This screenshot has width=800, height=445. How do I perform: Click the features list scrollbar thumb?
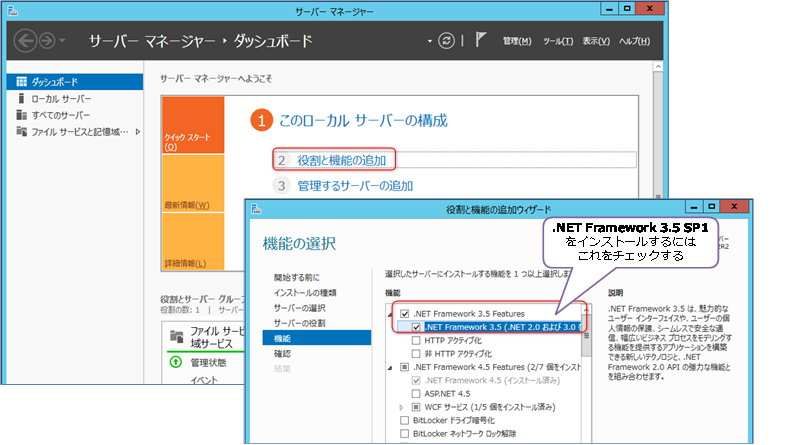[586, 335]
